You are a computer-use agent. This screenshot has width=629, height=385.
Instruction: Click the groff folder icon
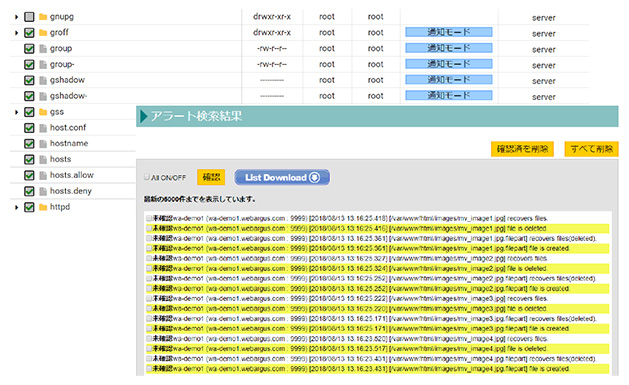click(43, 32)
